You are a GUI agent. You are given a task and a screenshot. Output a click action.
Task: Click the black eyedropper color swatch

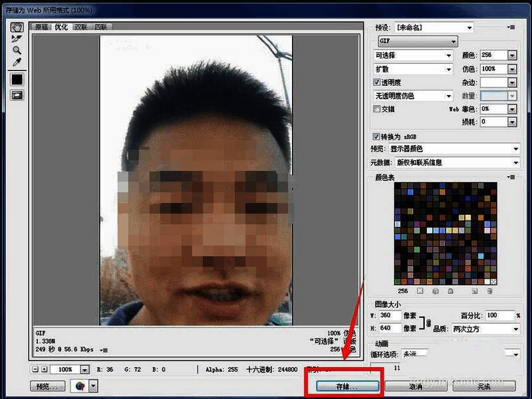point(17,79)
